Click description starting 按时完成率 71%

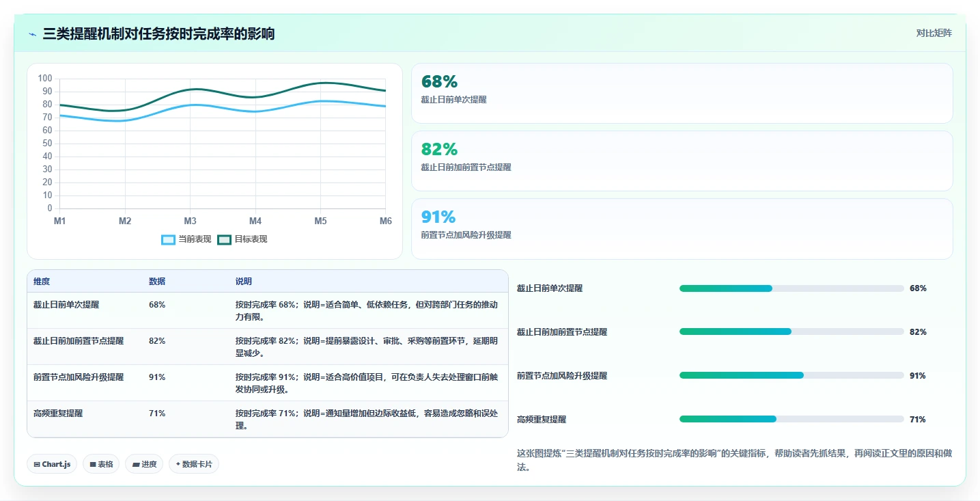(x=367, y=420)
